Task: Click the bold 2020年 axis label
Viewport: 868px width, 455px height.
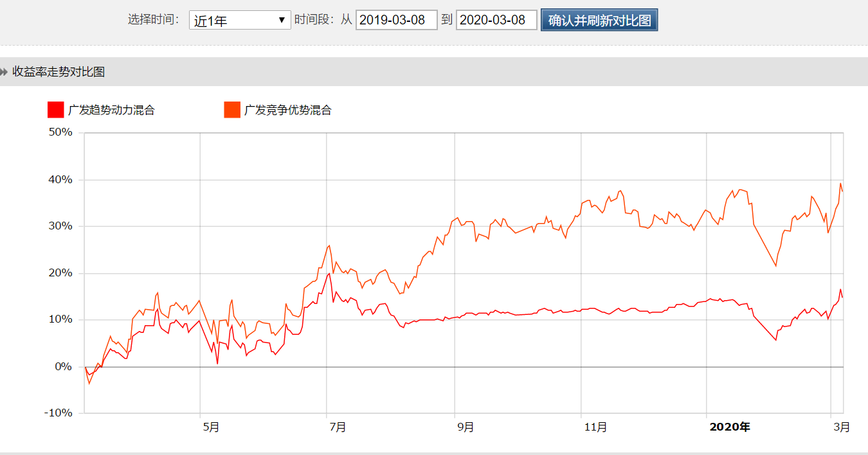Action: (x=729, y=427)
